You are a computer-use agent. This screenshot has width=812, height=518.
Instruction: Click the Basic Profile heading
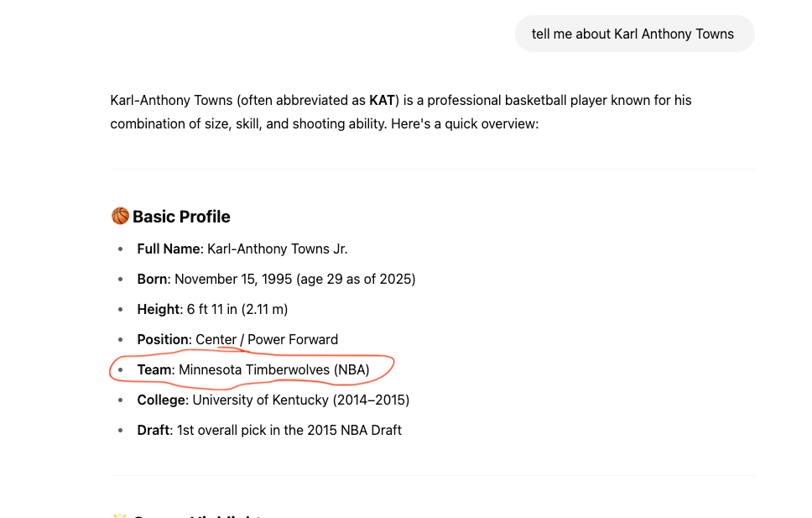[x=181, y=217]
